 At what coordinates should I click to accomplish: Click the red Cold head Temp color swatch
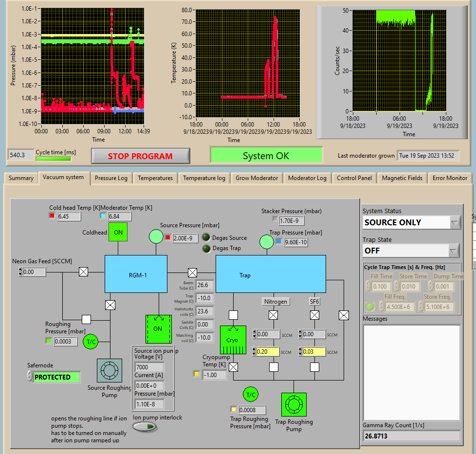[x=52, y=216]
